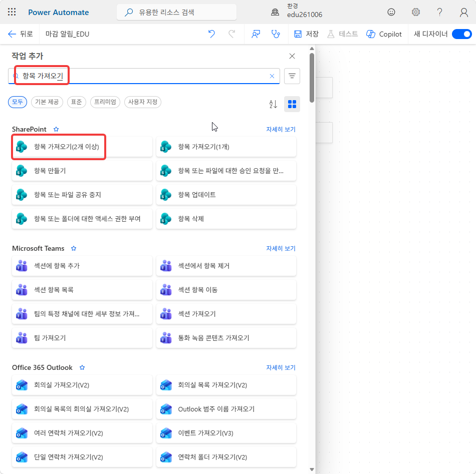The height and width of the screenshot is (474, 476).
Task: Close the 작업 추가 panel
Action: (x=292, y=56)
